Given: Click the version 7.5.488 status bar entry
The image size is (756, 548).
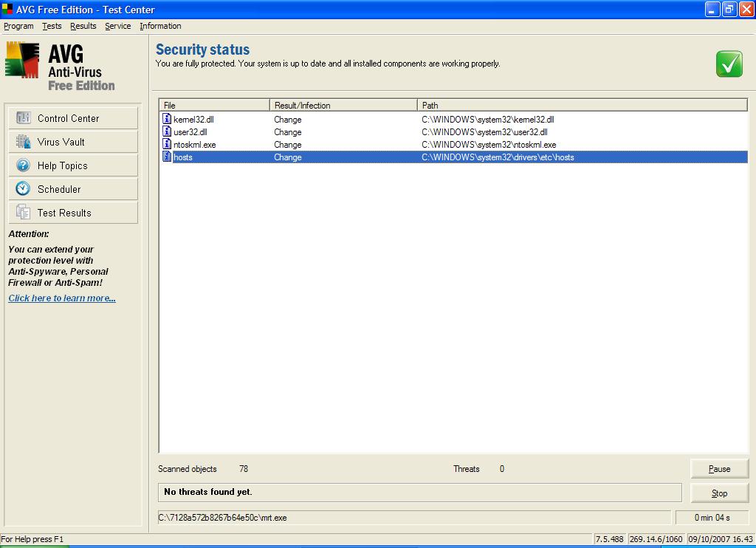Looking at the screenshot, I should pos(609,539).
